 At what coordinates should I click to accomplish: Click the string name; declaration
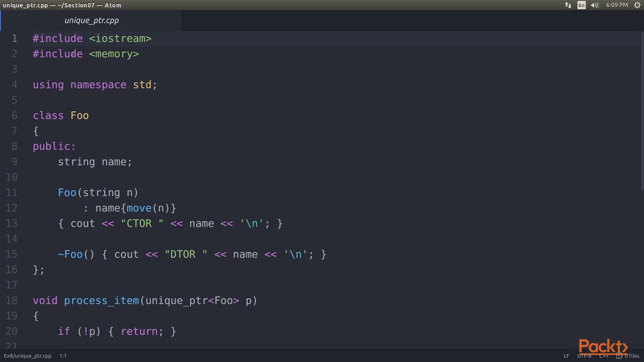[x=95, y=162]
